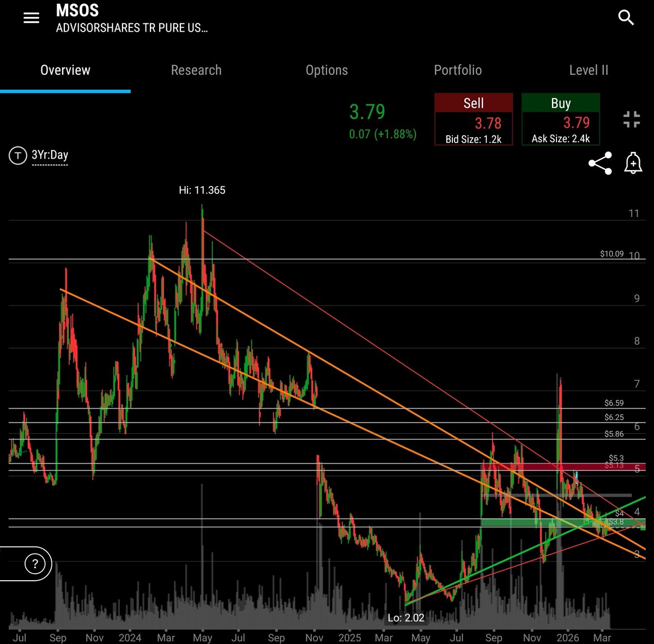This screenshot has height=644, width=654.
Task: Select the $4 support level label
Action: [620, 513]
